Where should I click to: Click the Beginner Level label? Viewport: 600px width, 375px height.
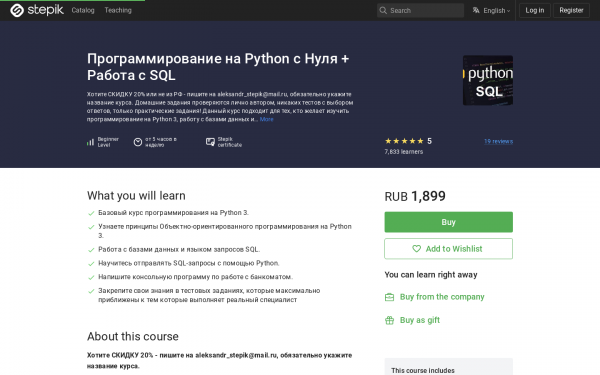pyautogui.click(x=108, y=142)
